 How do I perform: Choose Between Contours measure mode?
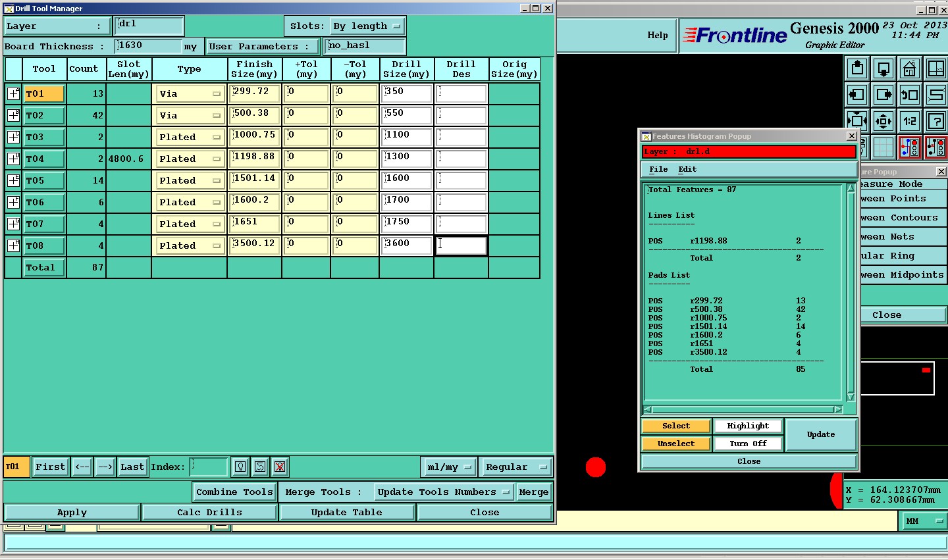[x=903, y=218]
